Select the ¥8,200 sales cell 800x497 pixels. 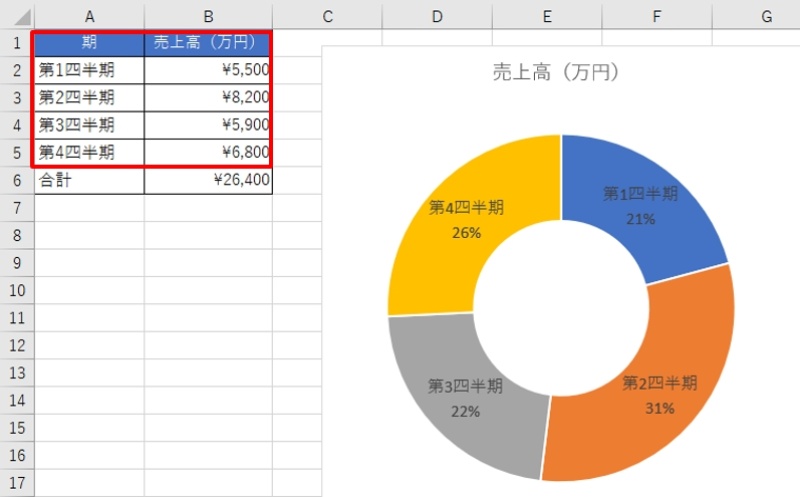click(x=208, y=98)
